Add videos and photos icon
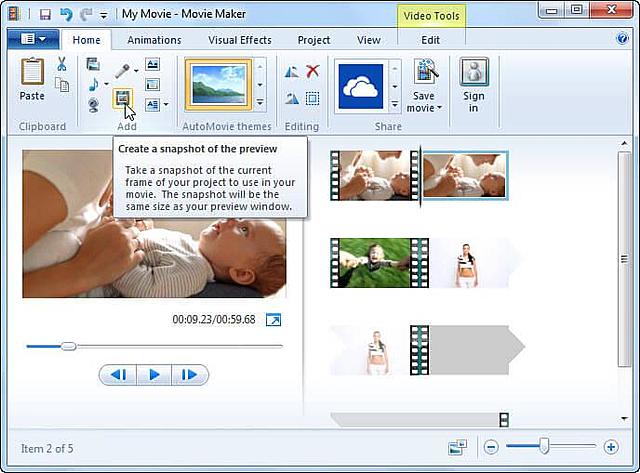Viewport: 640px width, 473px height. 93,64
